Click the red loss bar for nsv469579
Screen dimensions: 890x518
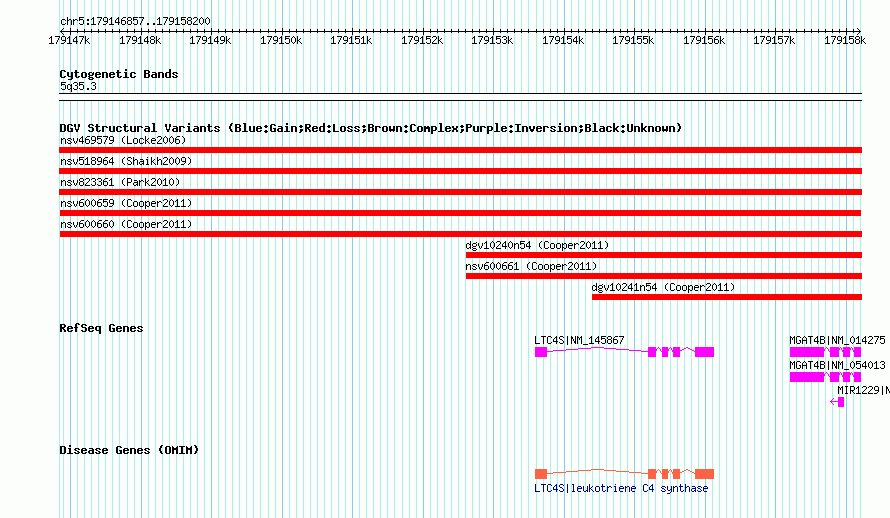coord(460,150)
